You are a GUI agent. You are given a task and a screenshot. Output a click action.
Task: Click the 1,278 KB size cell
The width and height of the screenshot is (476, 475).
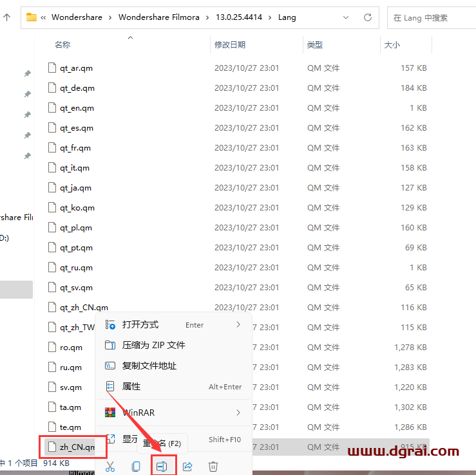pyautogui.click(x=410, y=348)
